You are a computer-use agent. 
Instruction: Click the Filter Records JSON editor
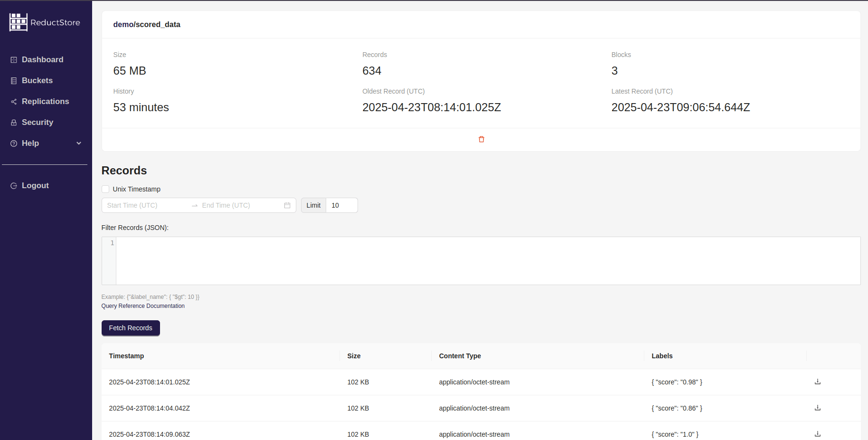coord(427,261)
